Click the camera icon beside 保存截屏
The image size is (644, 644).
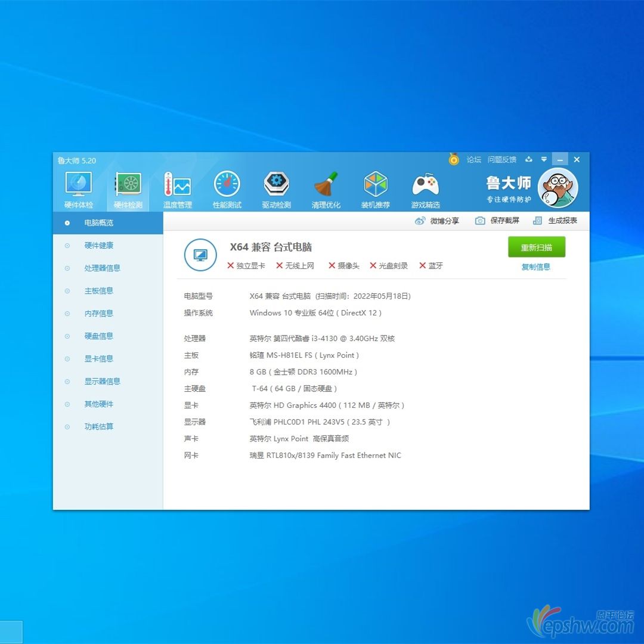click(479, 221)
